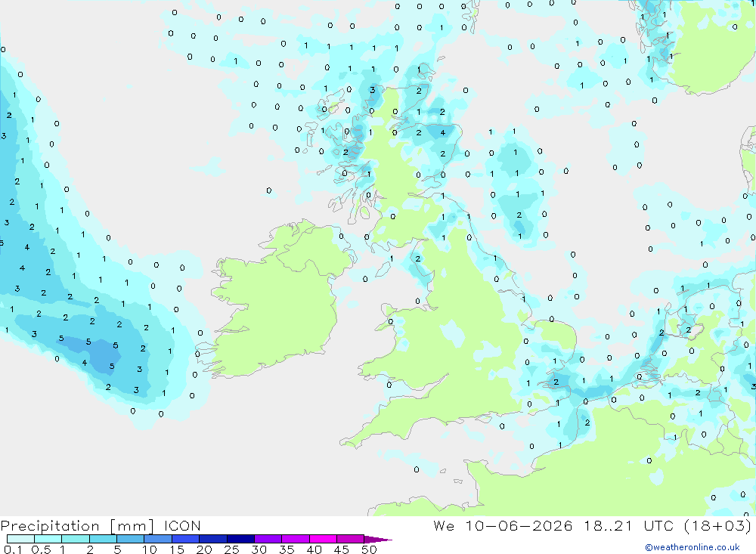
Task: Click the 40–45 mm magenta legend swatch
Action: [x=323, y=539]
